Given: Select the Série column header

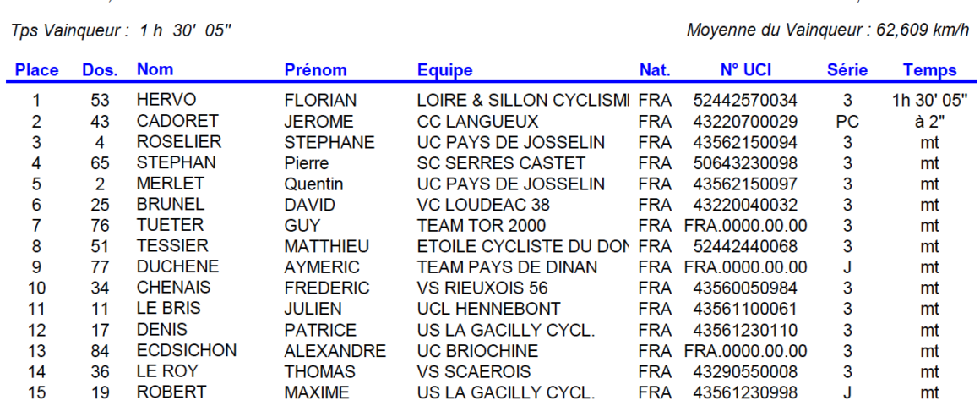Looking at the screenshot, I should (x=847, y=70).
